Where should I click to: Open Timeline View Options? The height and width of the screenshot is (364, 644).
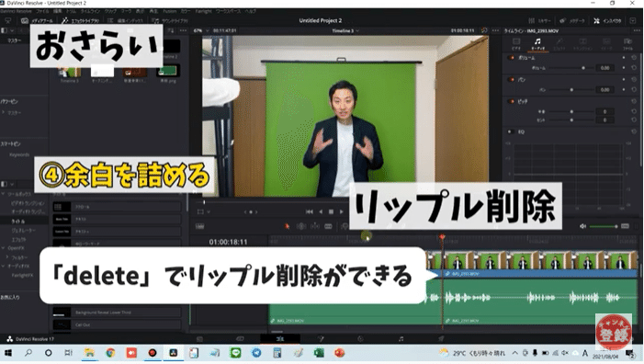[199, 226]
